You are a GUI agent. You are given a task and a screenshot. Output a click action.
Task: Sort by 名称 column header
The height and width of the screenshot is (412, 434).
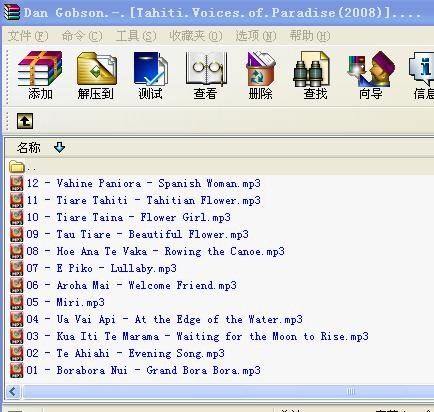pos(29,147)
